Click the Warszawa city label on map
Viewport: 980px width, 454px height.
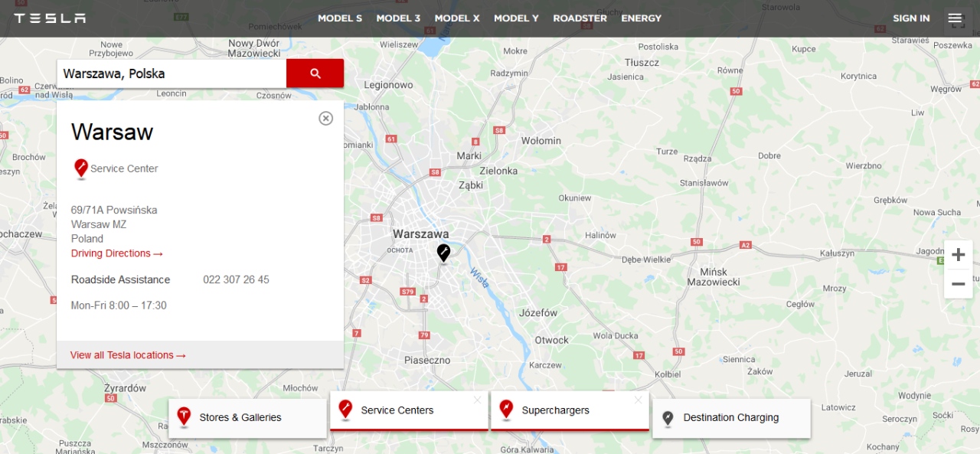(x=420, y=234)
